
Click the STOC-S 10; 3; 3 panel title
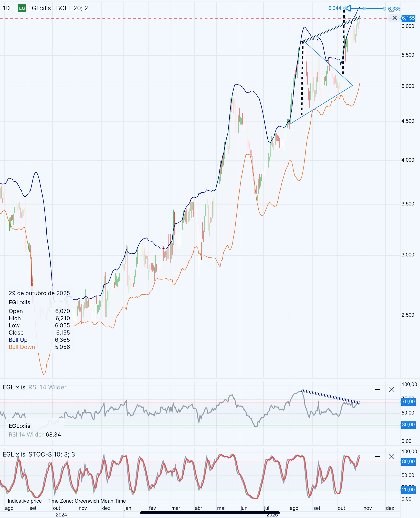52,454
